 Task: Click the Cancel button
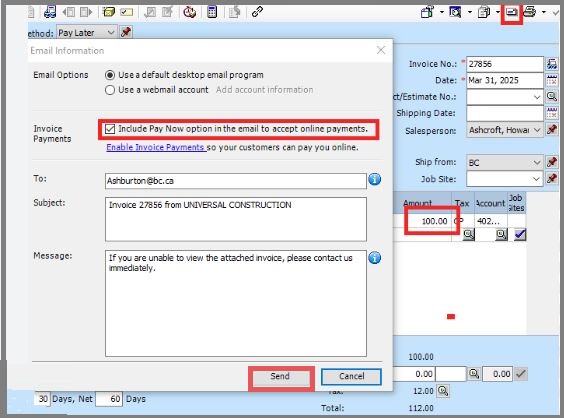tap(351, 377)
